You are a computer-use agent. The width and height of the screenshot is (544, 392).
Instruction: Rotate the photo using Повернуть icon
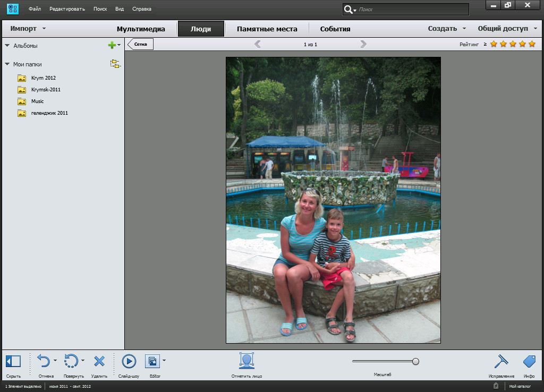coord(71,362)
